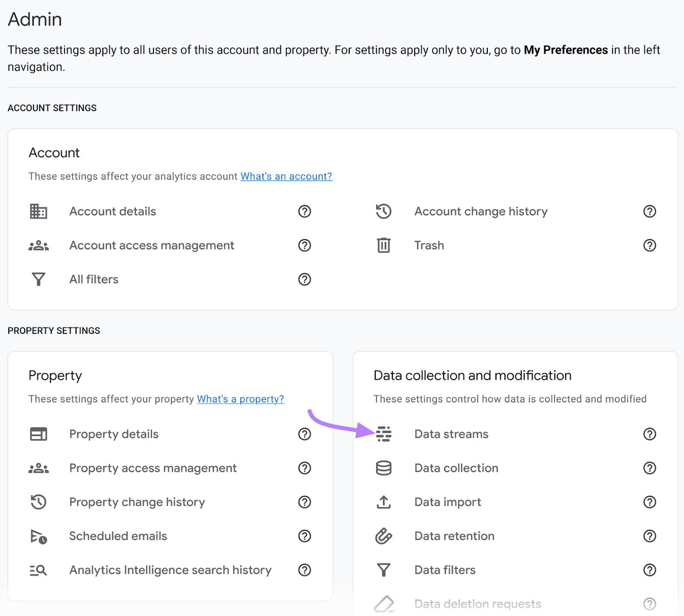Click the Scheduled emails icon
This screenshot has width=684, height=616.
tap(39, 536)
